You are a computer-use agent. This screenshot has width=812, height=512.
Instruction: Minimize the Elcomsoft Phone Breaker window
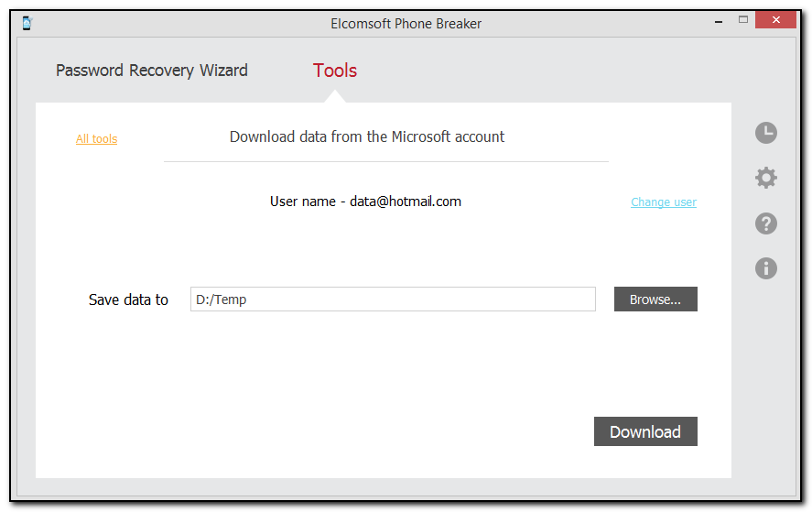[x=719, y=21]
